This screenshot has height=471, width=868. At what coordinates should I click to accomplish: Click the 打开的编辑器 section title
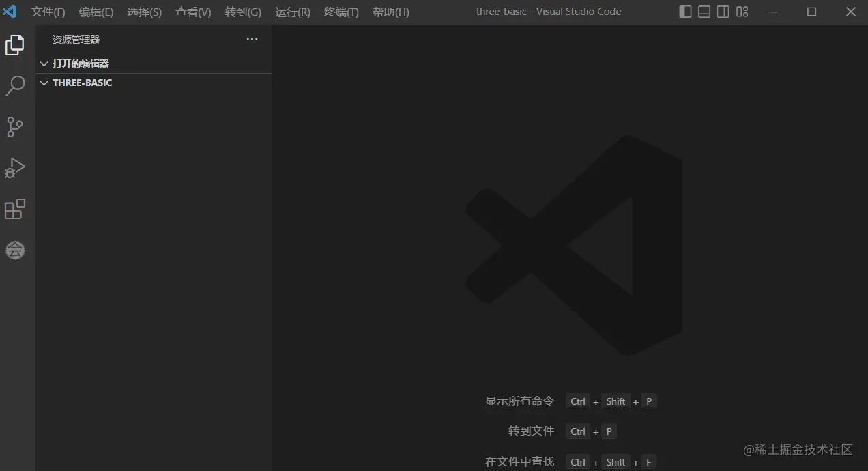[x=81, y=63]
